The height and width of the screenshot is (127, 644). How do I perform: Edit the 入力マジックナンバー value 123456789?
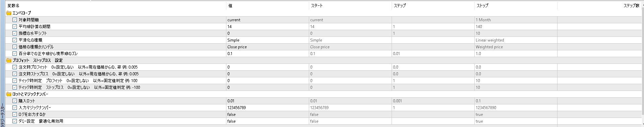(268, 108)
